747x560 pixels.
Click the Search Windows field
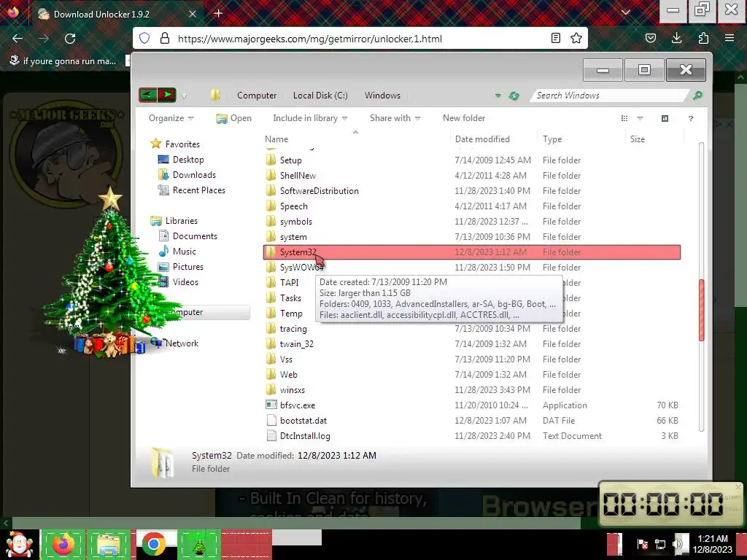click(x=610, y=96)
